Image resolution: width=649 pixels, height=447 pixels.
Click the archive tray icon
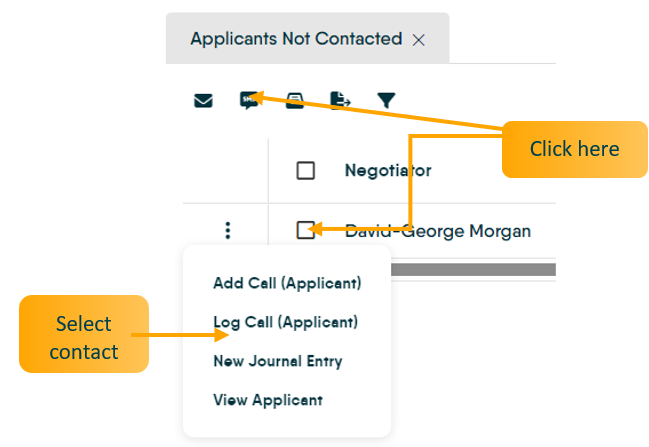pos(295,100)
